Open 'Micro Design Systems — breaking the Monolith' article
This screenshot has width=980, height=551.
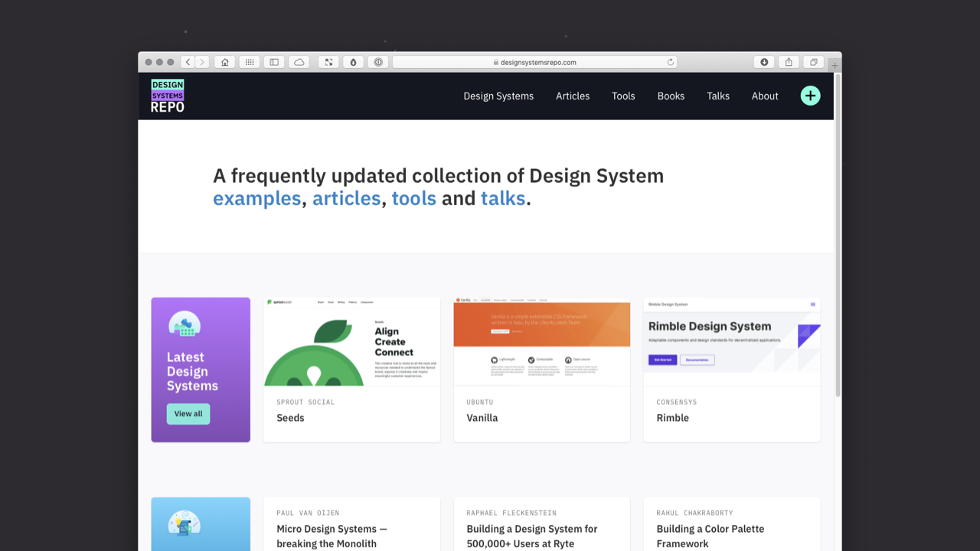(332, 536)
